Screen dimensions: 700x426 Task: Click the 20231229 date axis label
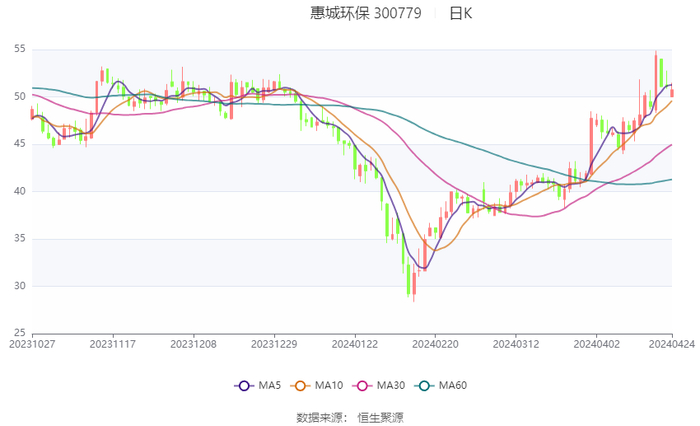coord(274,343)
